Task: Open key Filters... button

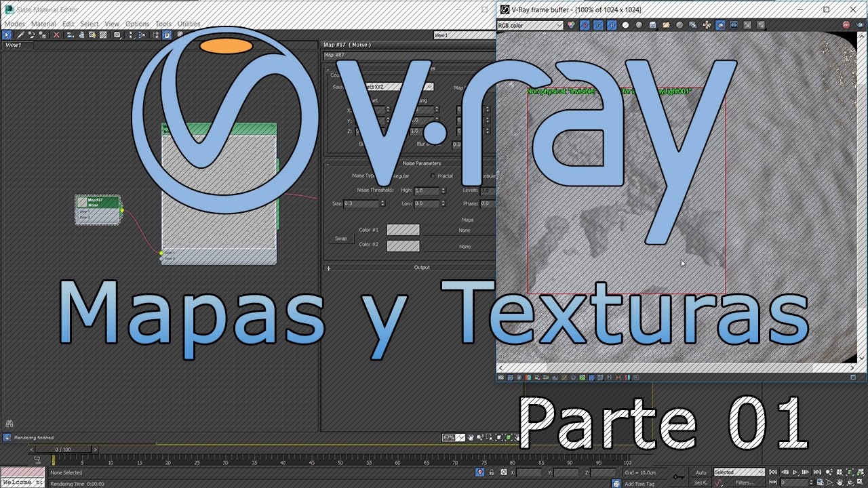Action: [745, 483]
